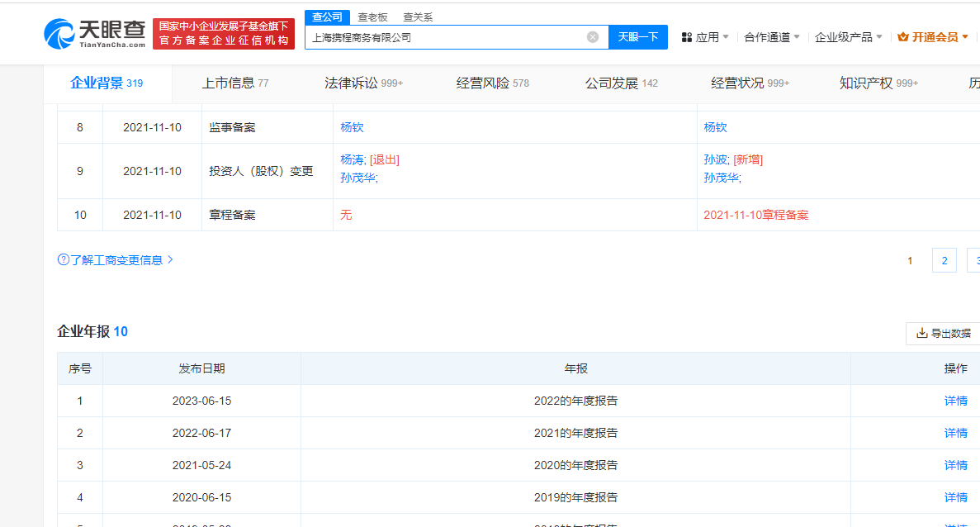Clear the search box with the X icon
980x527 pixels.
click(592, 37)
